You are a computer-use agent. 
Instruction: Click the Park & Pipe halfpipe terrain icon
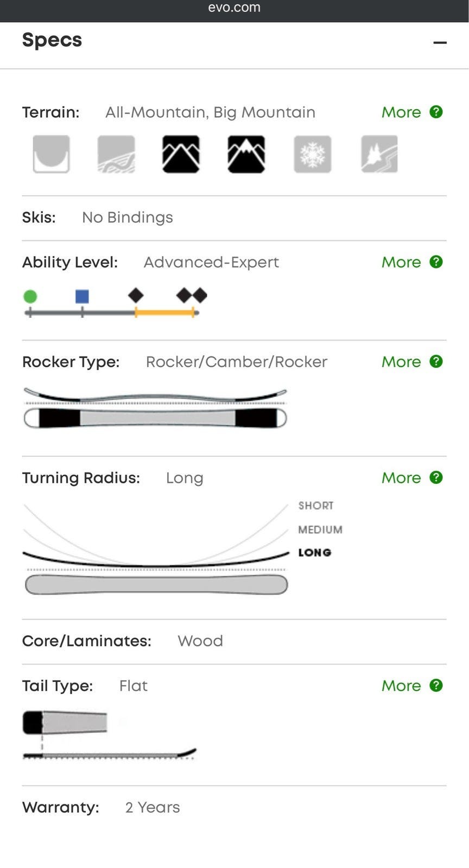coord(51,154)
